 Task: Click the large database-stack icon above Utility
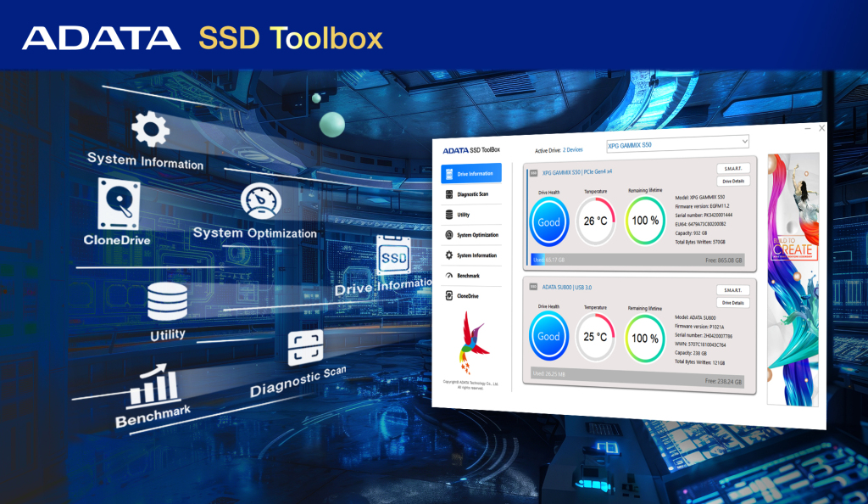click(168, 301)
